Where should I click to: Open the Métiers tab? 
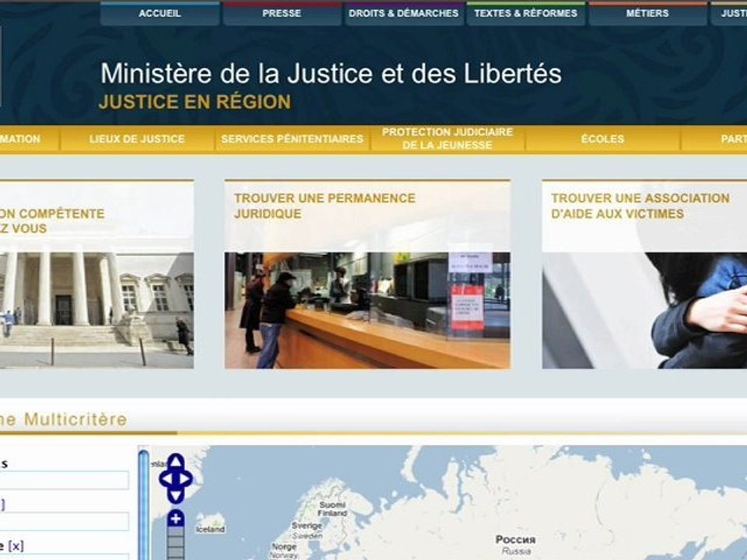pos(647,14)
